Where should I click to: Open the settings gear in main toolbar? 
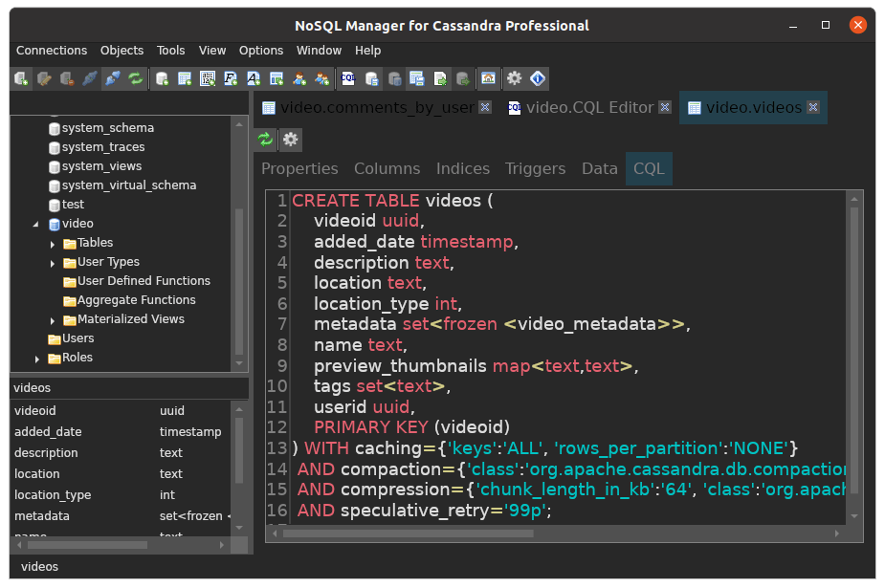click(x=515, y=78)
